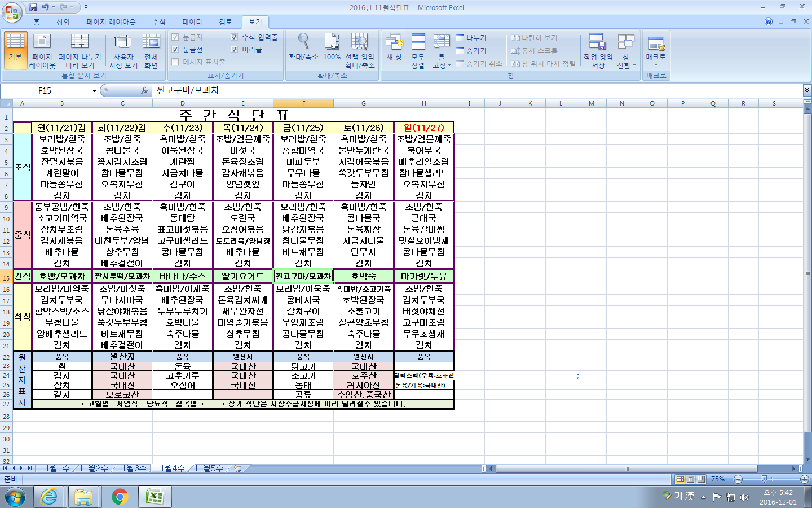Click the 숨기기 window button
Viewport: 812px width, 508px height.
click(471, 51)
